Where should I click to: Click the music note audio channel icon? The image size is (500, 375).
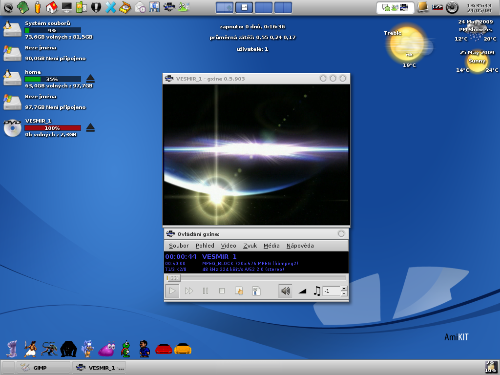click(x=317, y=291)
